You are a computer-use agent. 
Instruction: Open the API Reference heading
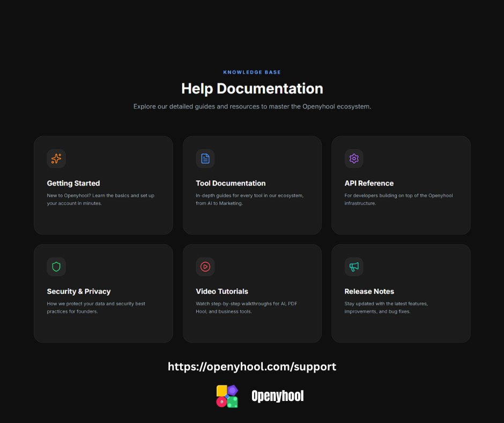pyautogui.click(x=369, y=183)
